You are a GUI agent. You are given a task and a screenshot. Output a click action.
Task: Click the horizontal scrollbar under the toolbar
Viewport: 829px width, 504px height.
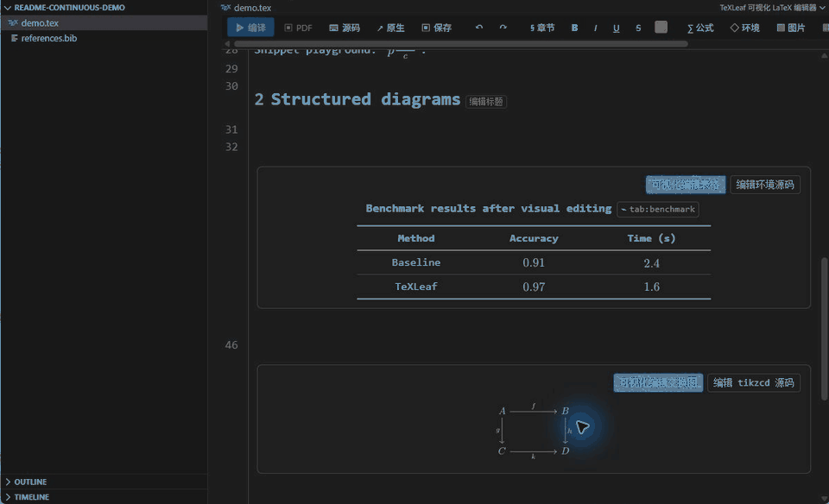460,44
